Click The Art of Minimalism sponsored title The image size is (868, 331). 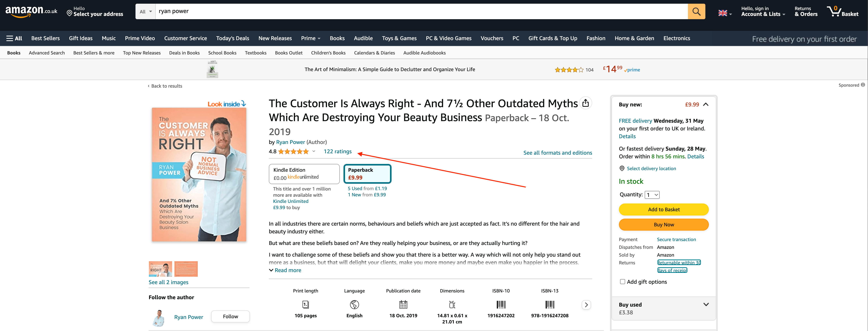pyautogui.click(x=390, y=69)
